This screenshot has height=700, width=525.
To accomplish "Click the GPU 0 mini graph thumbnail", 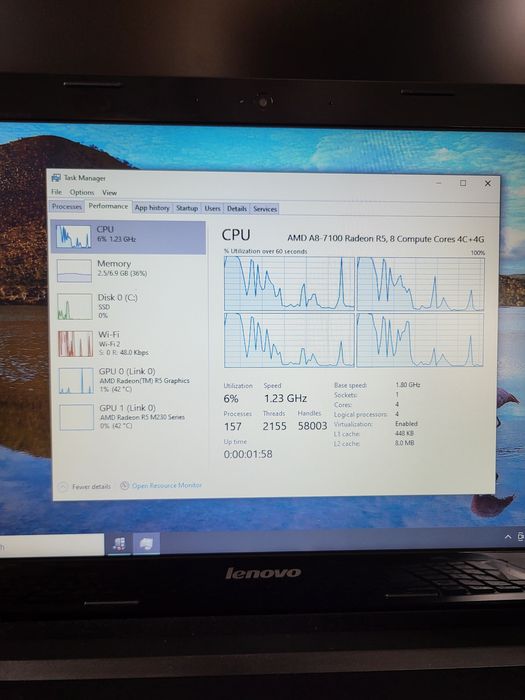I will coord(76,381).
